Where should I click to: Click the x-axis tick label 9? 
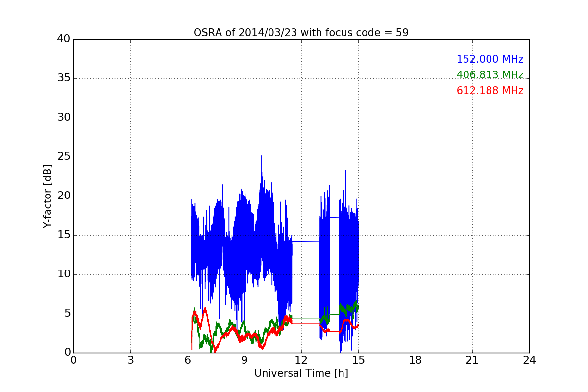245,360
